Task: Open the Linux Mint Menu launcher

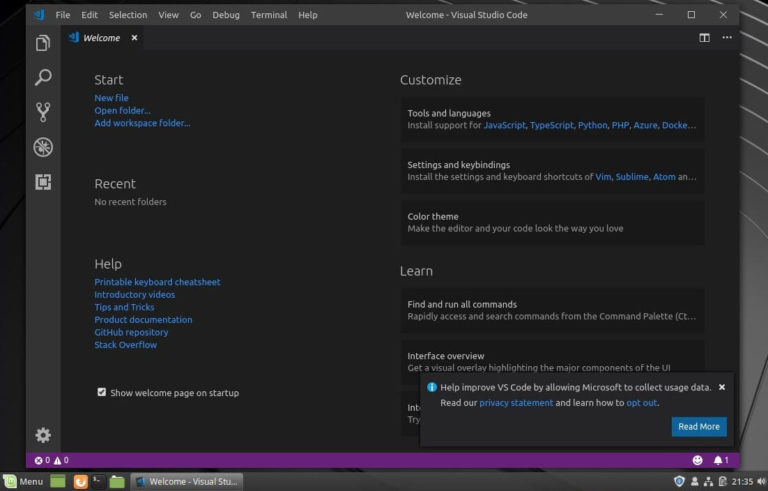Action: pyautogui.click(x=23, y=481)
